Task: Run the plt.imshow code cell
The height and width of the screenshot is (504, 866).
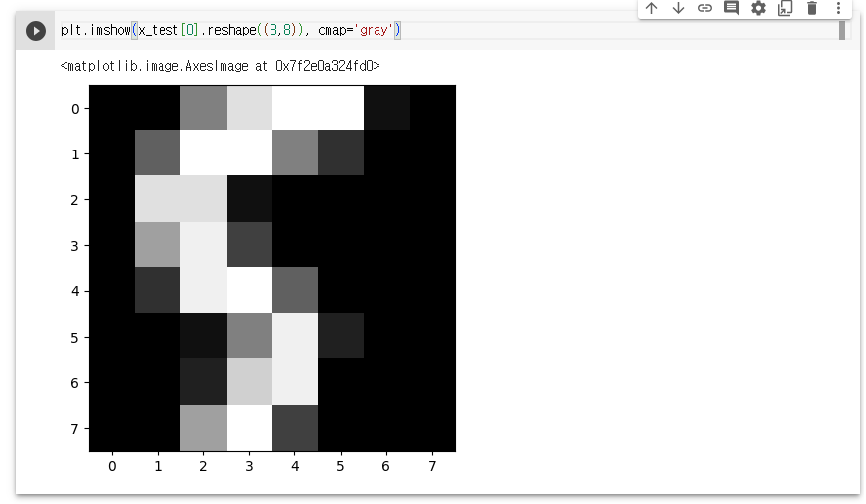Action: click(x=36, y=31)
